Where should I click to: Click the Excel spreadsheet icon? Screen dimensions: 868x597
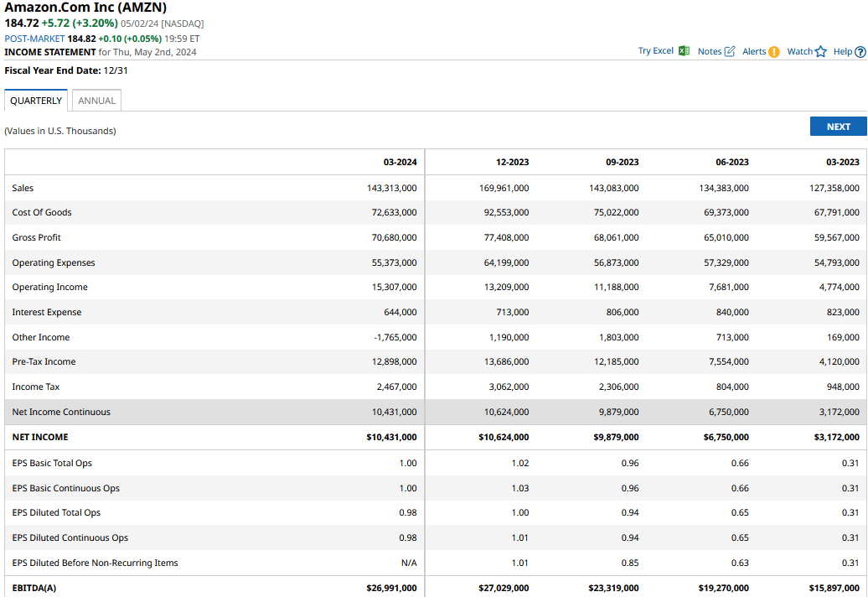684,51
